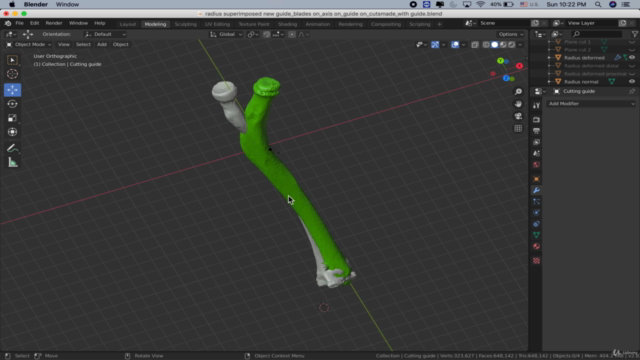
Task: Switch to the Shading workspace tab
Action: (x=287, y=24)
